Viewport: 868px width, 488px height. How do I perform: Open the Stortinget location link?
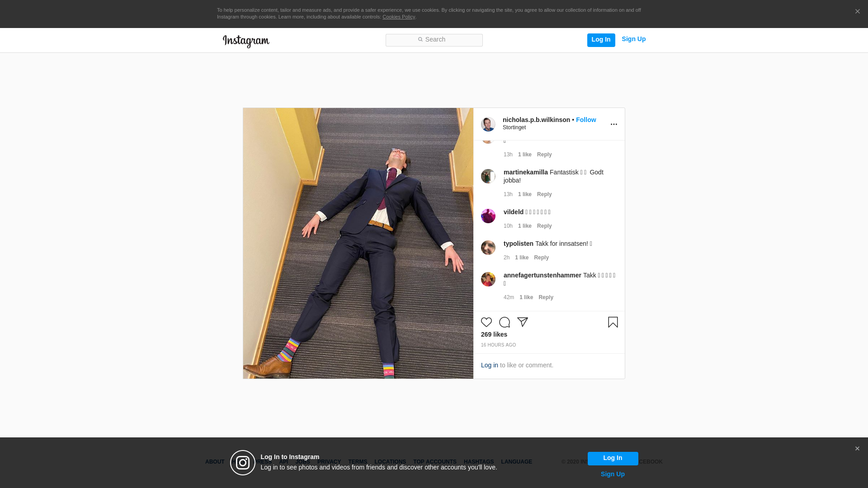click(x=514, y=127)
